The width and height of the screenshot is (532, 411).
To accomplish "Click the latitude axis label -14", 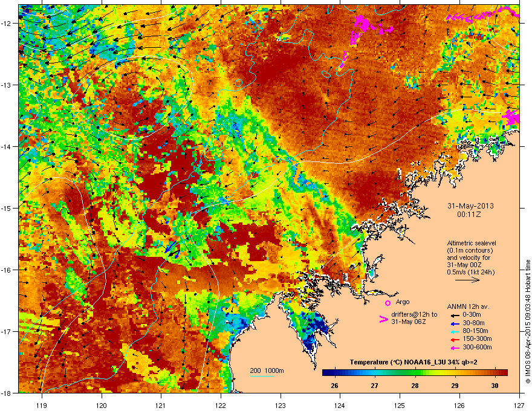I will pyautogui.click(x=7, y=146).
